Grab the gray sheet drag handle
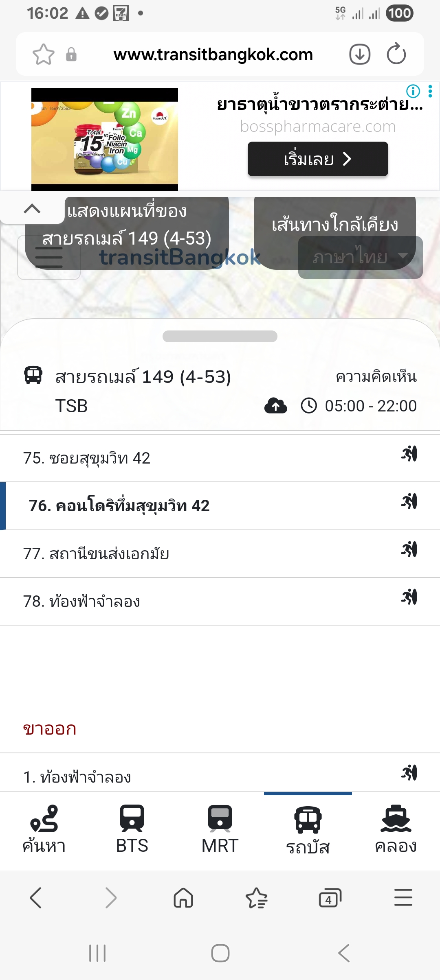Image resolution: width=440 pixels, height=980 pixels. (220, 336)
